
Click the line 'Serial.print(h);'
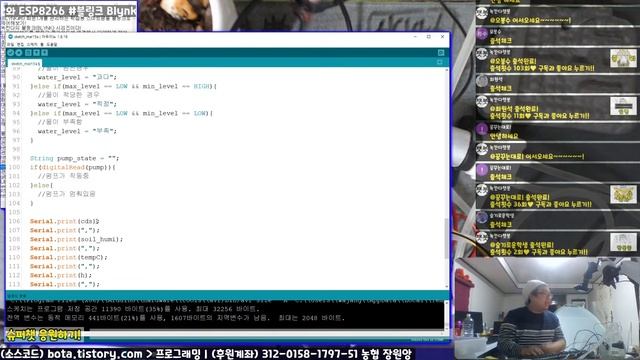[61, 275]
